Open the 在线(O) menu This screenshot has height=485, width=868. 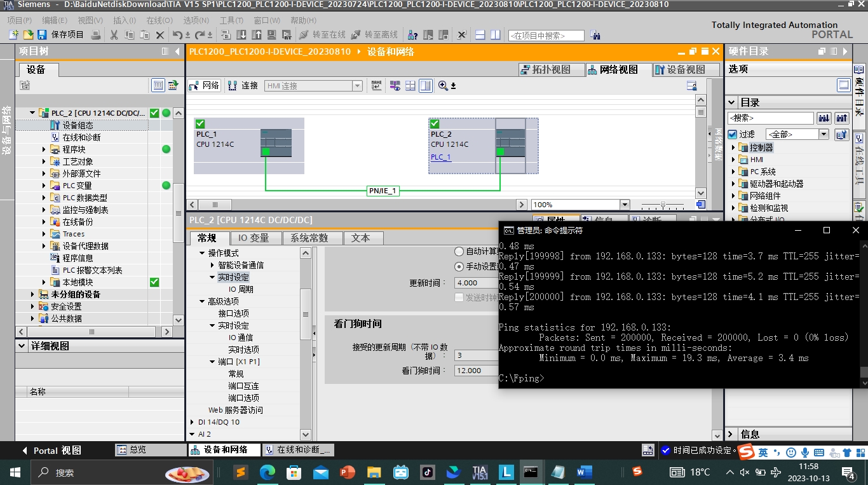[159, 20]
